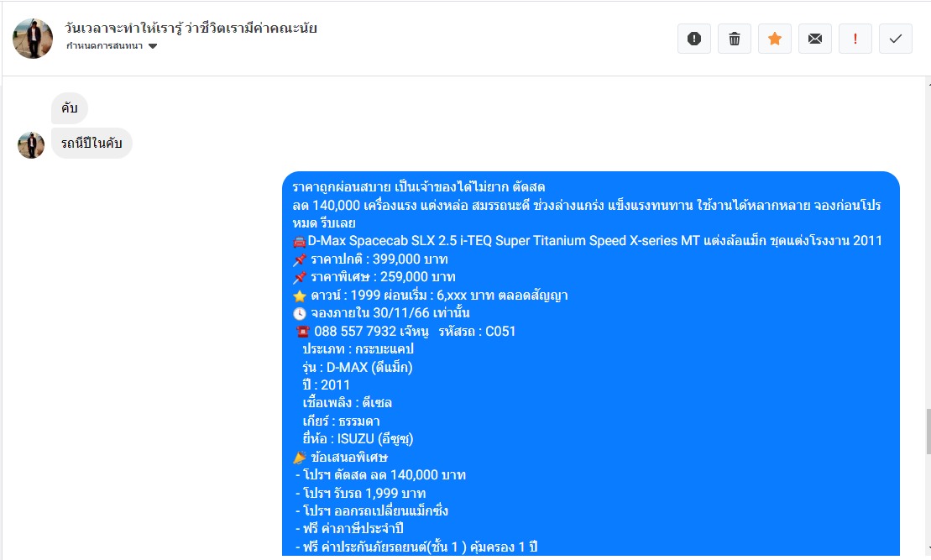The width and height of the screenshot is (931, 560).
Task: Select the message bubble 'คับ'
Action: click(x=70, y=108)
